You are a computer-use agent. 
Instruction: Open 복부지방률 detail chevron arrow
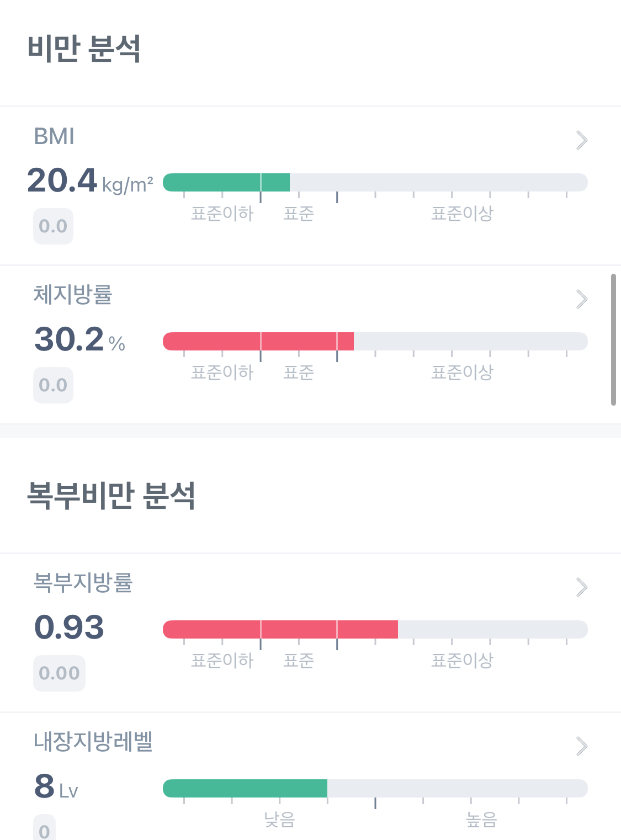[581, 587]
